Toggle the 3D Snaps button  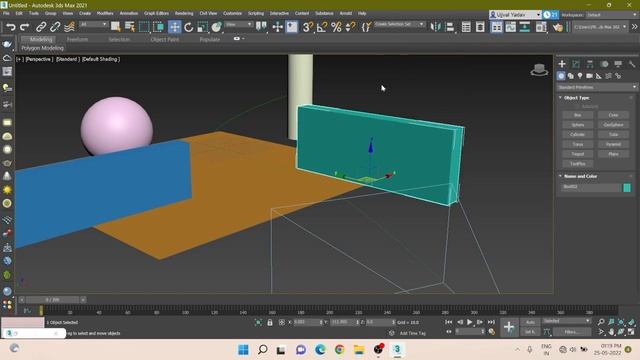coord(308,27)
